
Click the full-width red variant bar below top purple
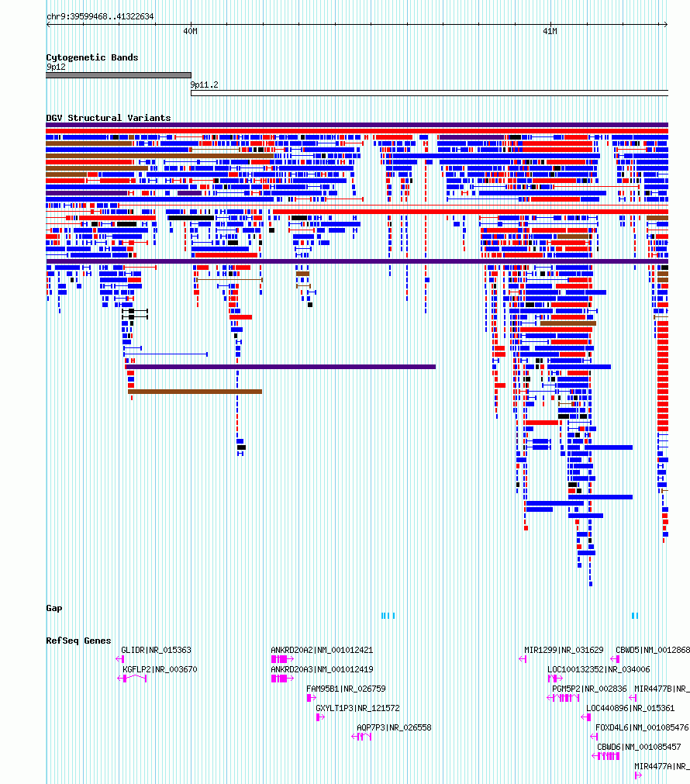[x=357, y=131]
